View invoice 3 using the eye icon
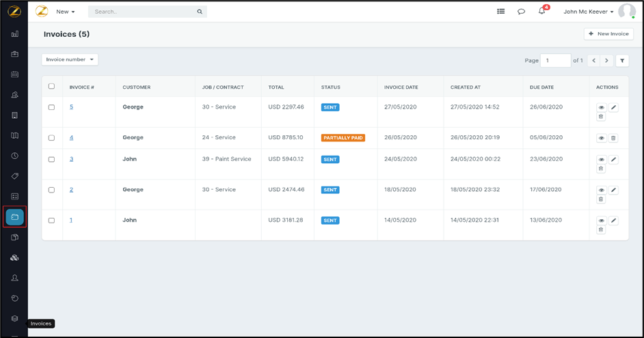The width and height of the screenshot is (644, 338). coord(602,159)
